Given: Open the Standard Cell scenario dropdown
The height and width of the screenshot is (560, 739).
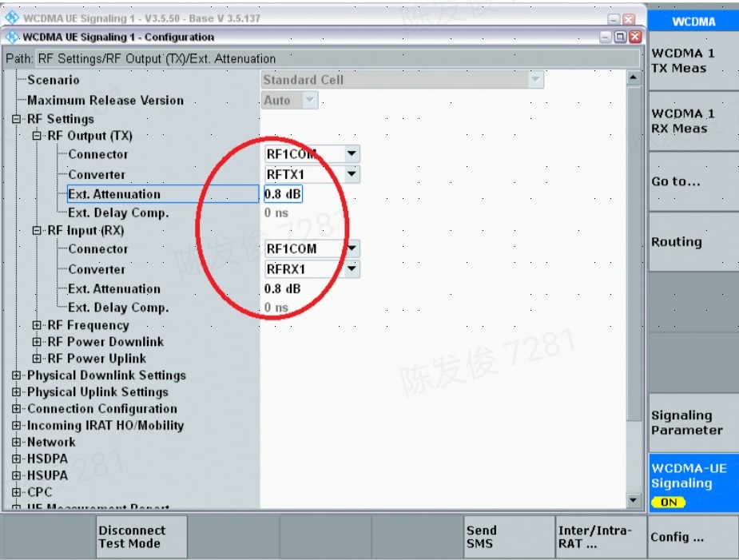Looking at the screenshot, I should [x=535, y=80].
